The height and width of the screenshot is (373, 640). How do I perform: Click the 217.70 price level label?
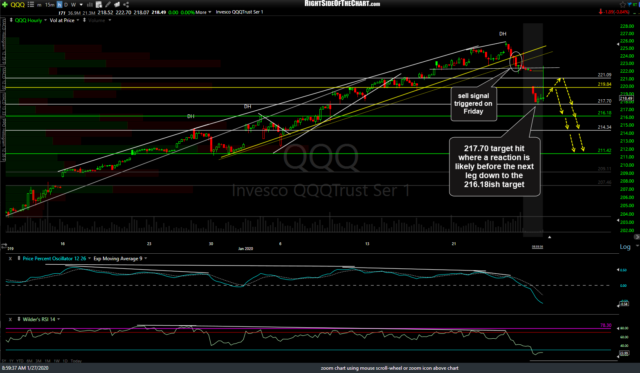pyautogui.click(x=604, y=101)
